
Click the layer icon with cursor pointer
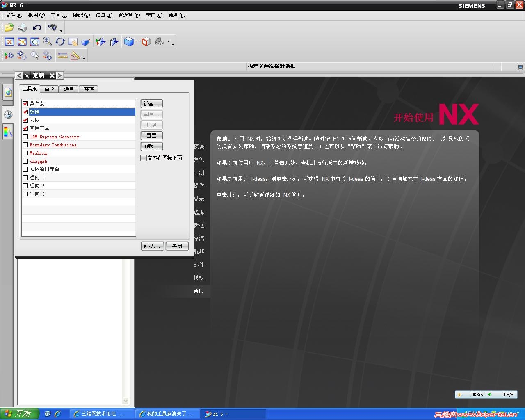point(34,55)
